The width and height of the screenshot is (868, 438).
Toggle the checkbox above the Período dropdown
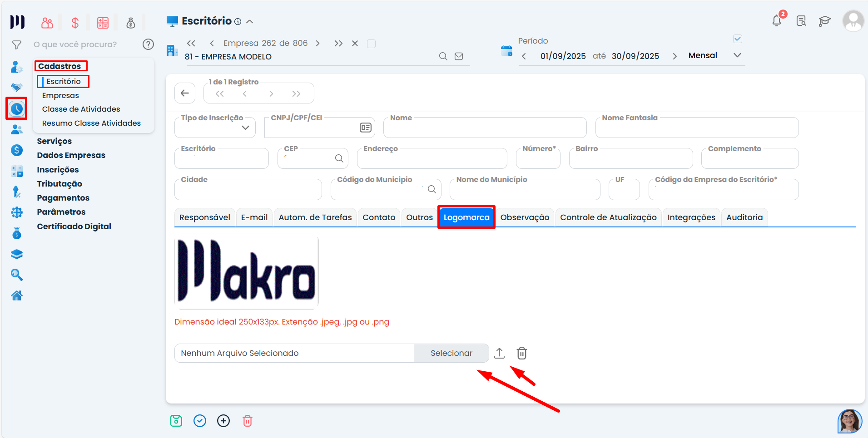click(x=738, y=39)
